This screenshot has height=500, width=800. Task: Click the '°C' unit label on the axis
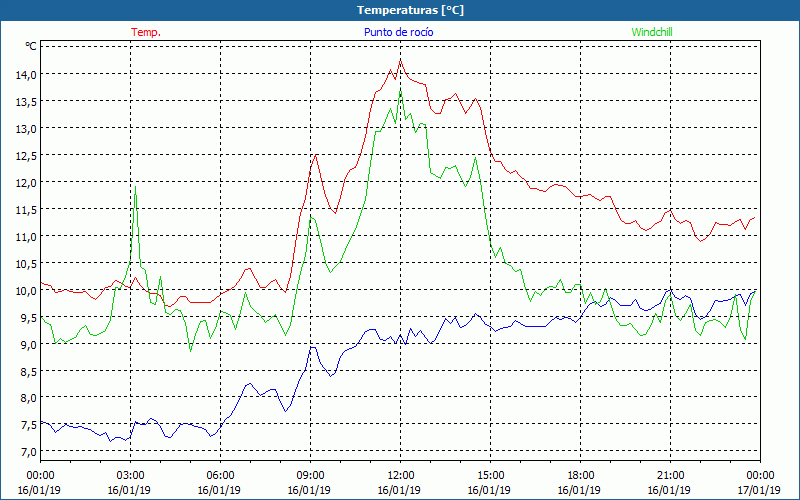pyautogui.click(x=31, y=46)
